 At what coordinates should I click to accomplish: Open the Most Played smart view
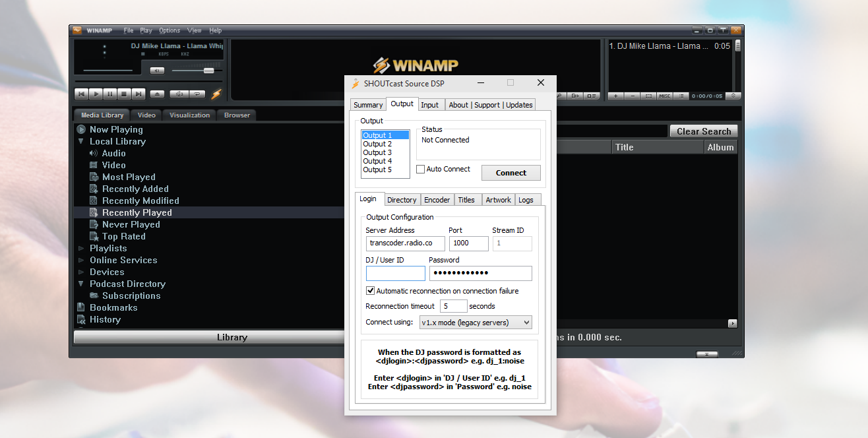point(129,177)
